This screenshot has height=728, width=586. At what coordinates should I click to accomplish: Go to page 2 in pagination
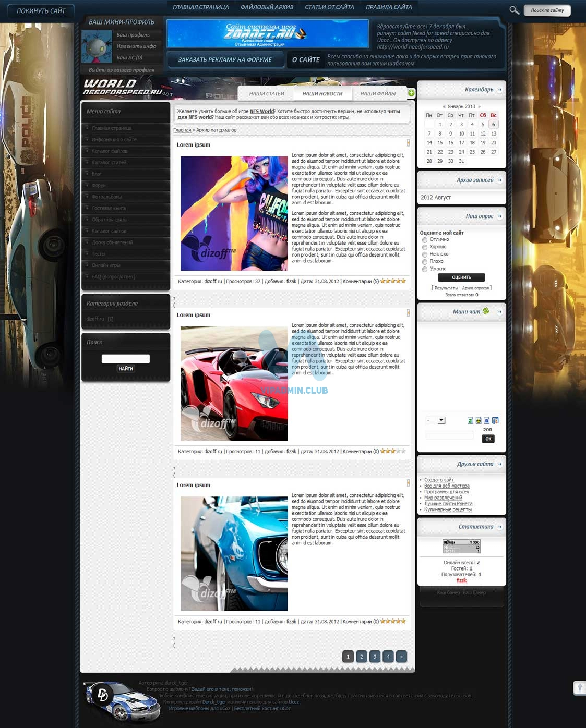tap(361, 657)
